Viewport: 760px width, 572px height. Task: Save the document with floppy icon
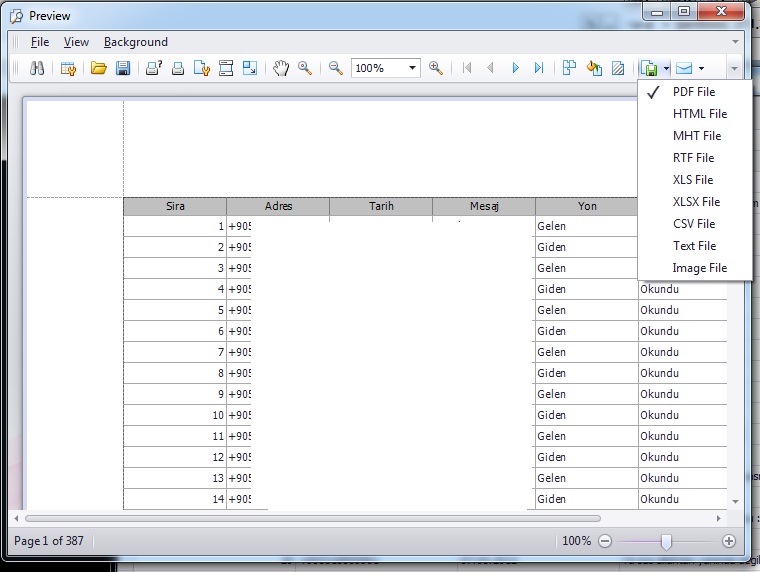123,68
